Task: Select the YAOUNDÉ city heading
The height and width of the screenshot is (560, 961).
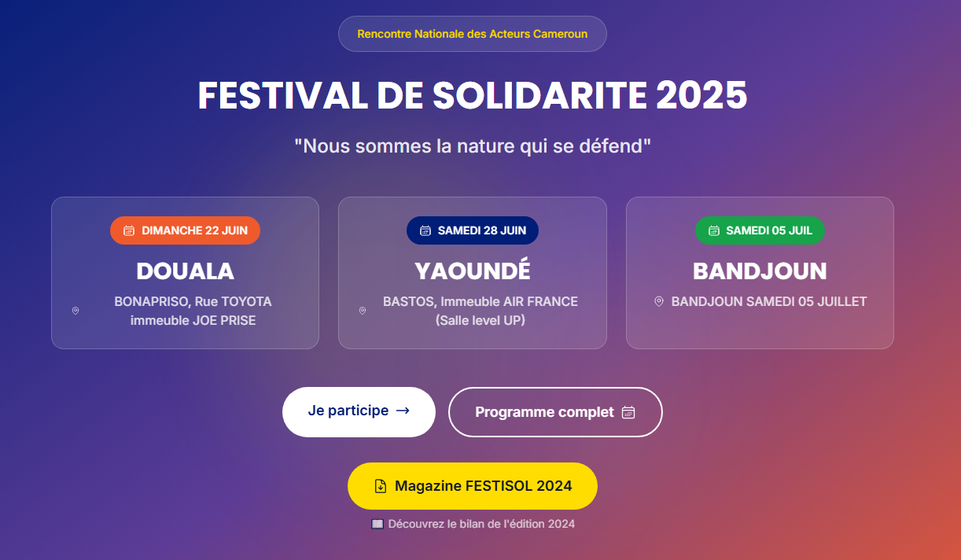Action: pyautogui.click(x=473, y=271)
